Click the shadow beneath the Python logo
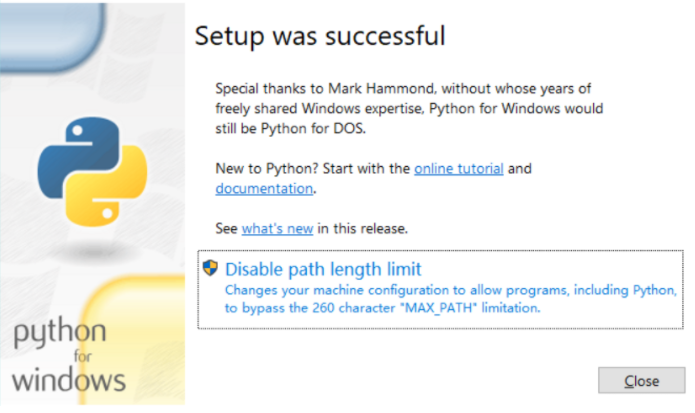 point(94,251)
